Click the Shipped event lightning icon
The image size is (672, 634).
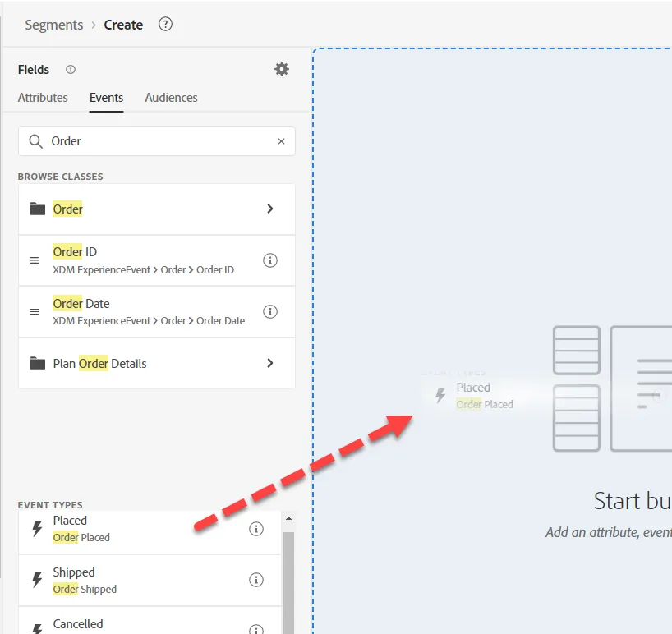point(37,580)
